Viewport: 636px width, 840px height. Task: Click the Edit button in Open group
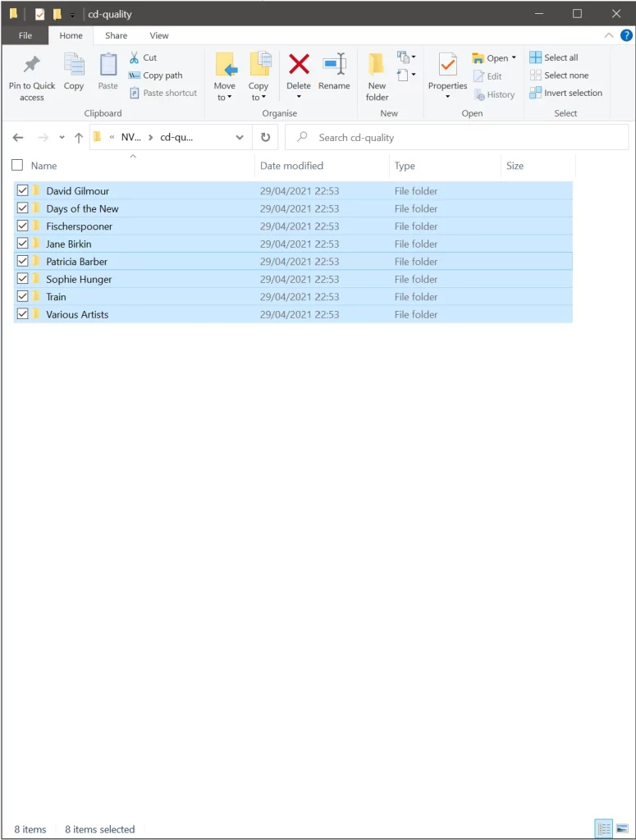click(x=488, y=76)
